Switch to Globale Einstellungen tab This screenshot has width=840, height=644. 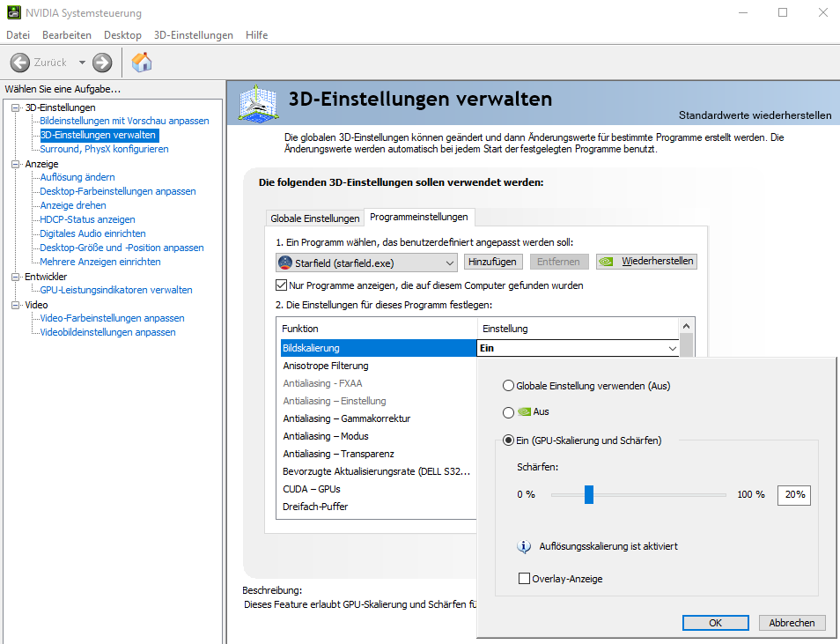pos(315,218)
